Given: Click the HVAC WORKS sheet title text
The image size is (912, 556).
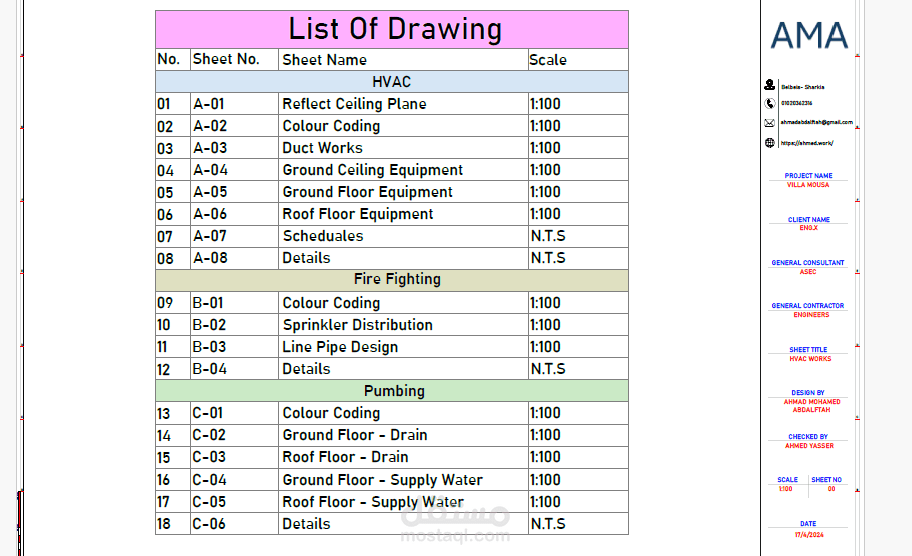Looking at the screenshot, I should click(810, 359).
